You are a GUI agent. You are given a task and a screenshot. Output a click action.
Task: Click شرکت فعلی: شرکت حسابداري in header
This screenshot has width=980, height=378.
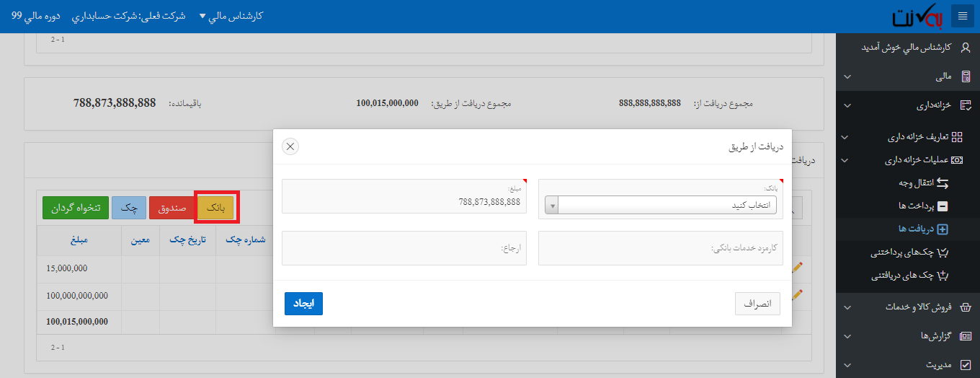129,15
